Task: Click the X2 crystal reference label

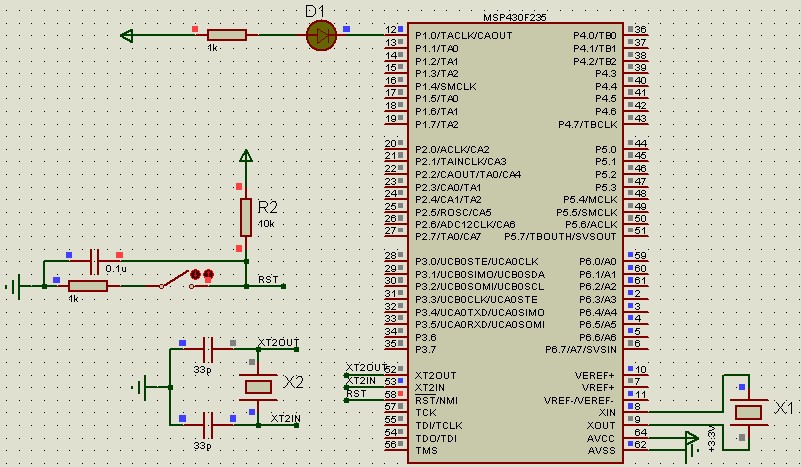Action: 293,382
